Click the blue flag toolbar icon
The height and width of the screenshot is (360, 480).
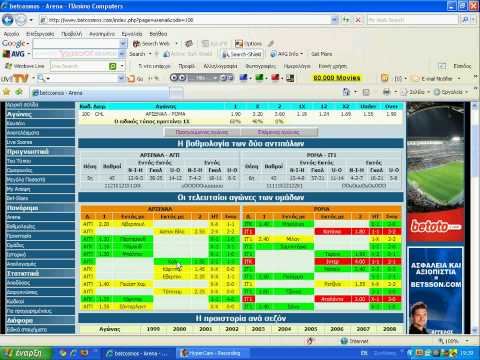point(244,78)
